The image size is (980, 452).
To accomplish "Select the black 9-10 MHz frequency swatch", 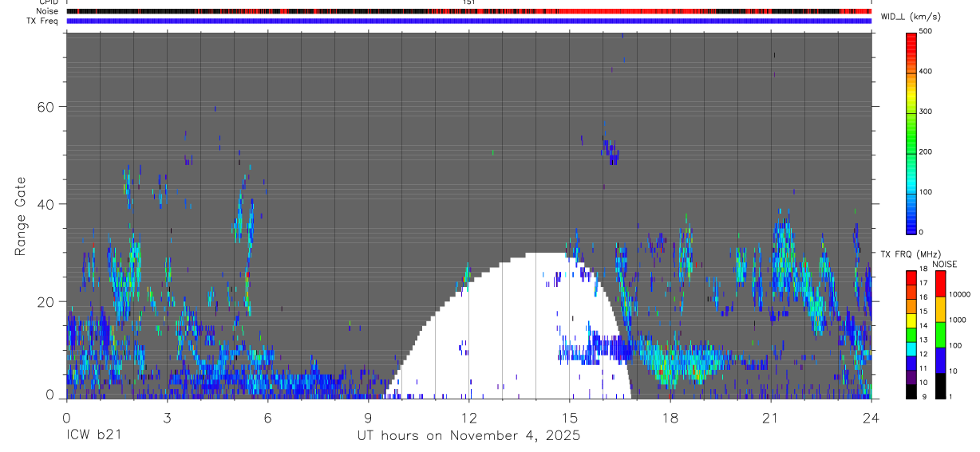I will click(911, 390).
